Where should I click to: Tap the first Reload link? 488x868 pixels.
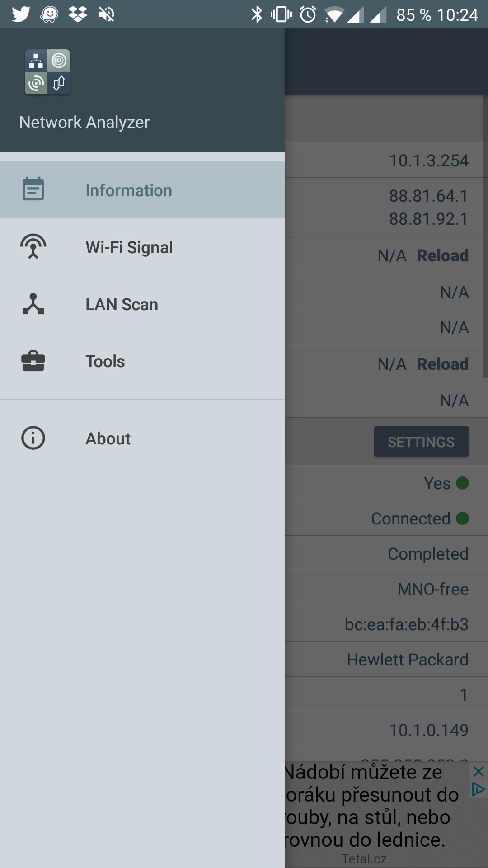[442, 255]
